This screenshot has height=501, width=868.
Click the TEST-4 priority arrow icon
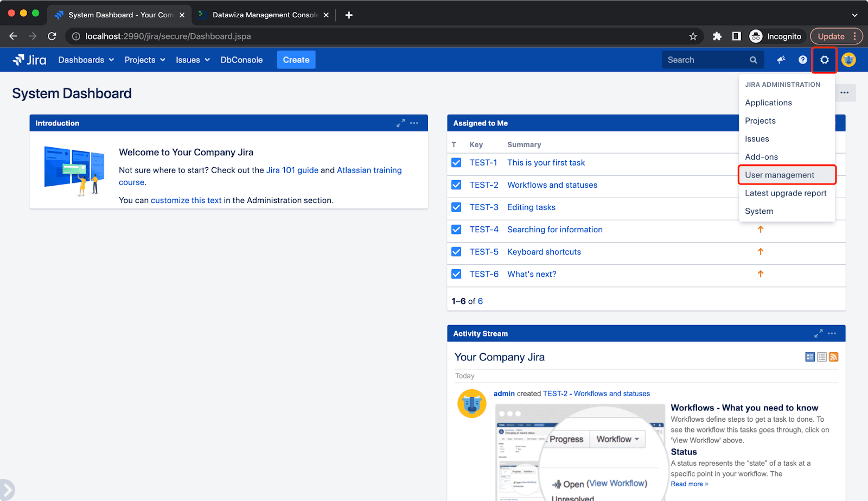(x=761, y=230)
